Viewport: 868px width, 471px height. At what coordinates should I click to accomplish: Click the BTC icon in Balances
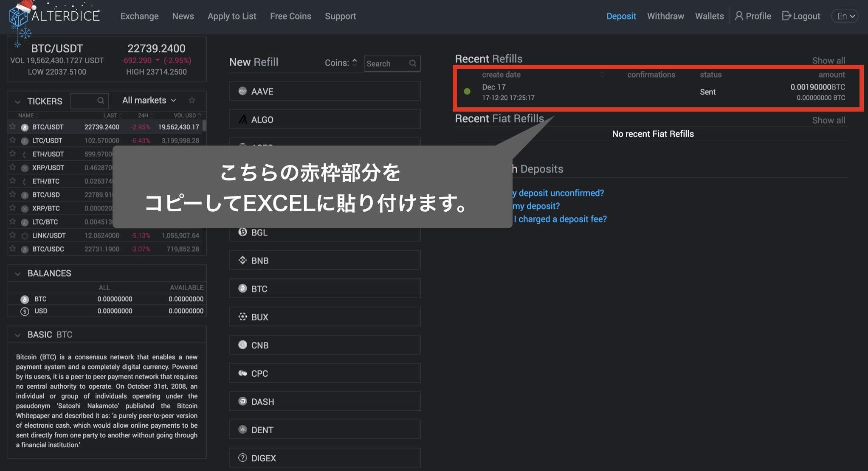pyautogui.click(x=25, y=299)
